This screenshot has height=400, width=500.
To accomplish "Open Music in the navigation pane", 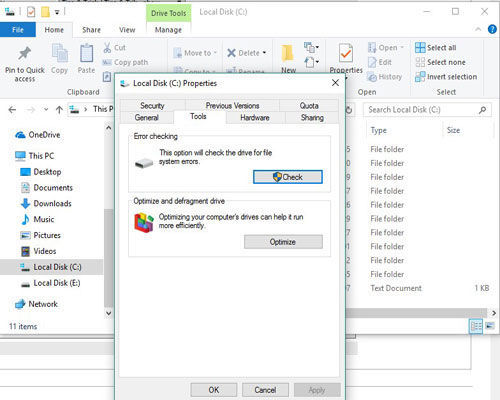I will coord(37,219).
